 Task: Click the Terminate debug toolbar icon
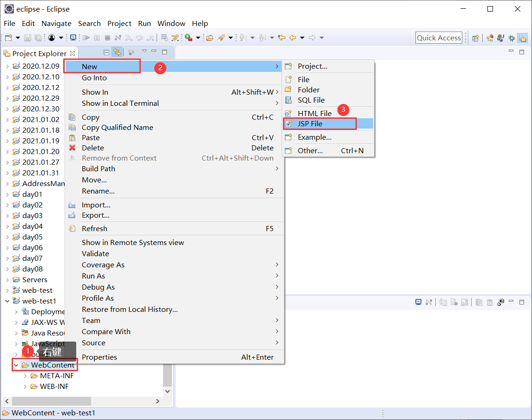(107, 38)
